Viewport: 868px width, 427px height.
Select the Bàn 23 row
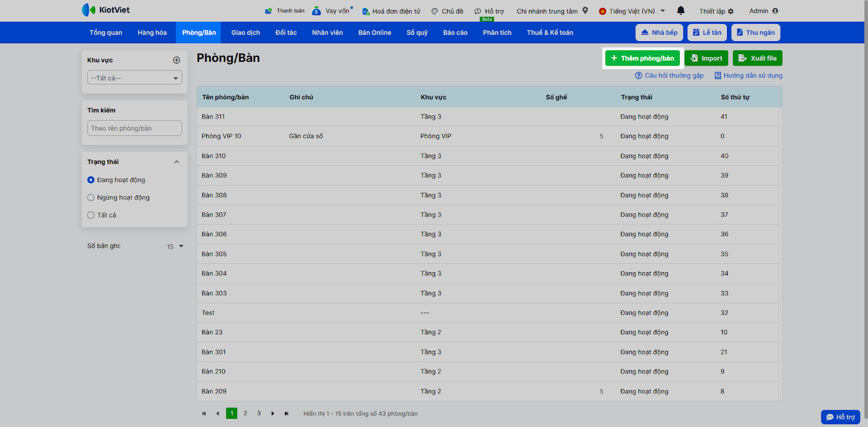tap(488, 333)
